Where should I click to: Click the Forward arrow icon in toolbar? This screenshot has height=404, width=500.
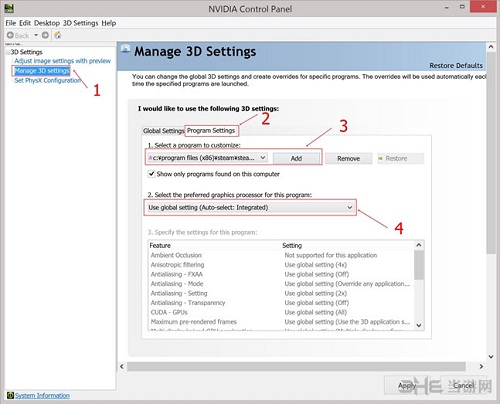[45, 35]
